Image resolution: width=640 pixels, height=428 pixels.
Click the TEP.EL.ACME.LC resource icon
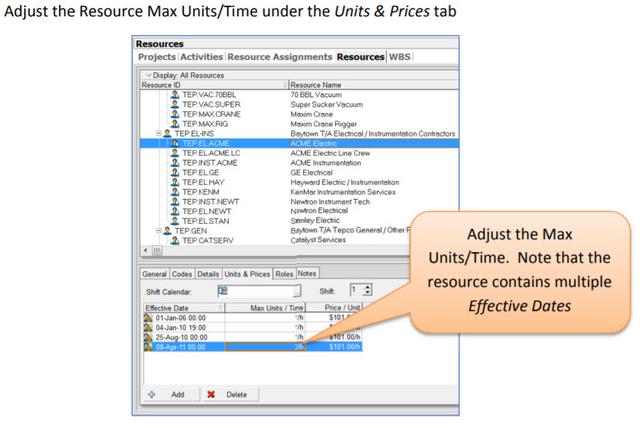pos(175,153)
